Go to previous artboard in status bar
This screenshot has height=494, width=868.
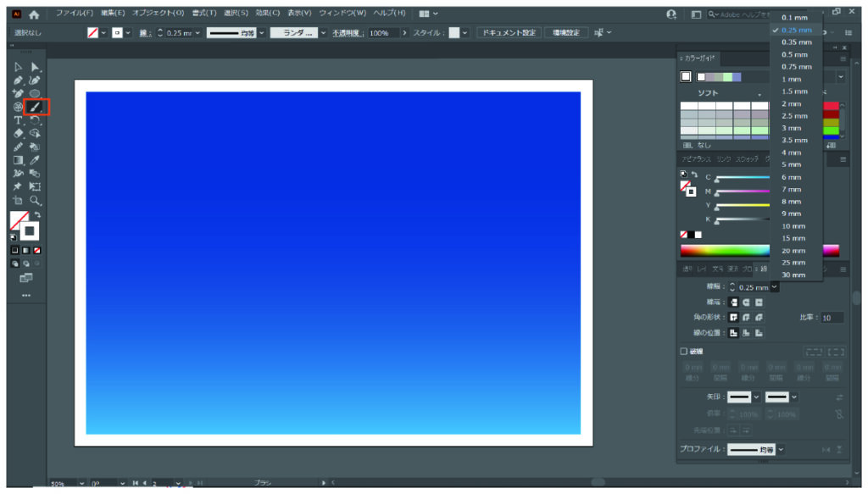click(x=145, y=484)
